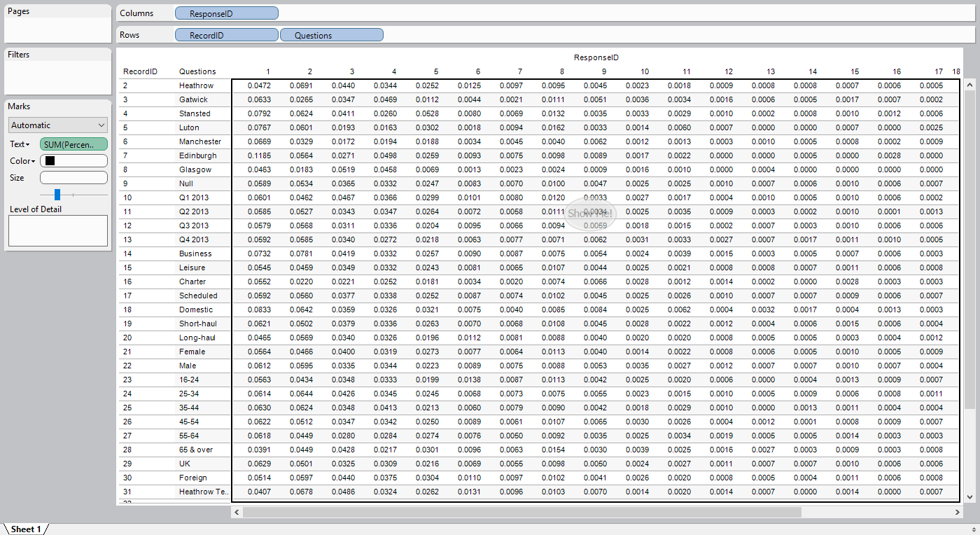
Task: Select the 16-24 age row label
Action: (189, 380)
